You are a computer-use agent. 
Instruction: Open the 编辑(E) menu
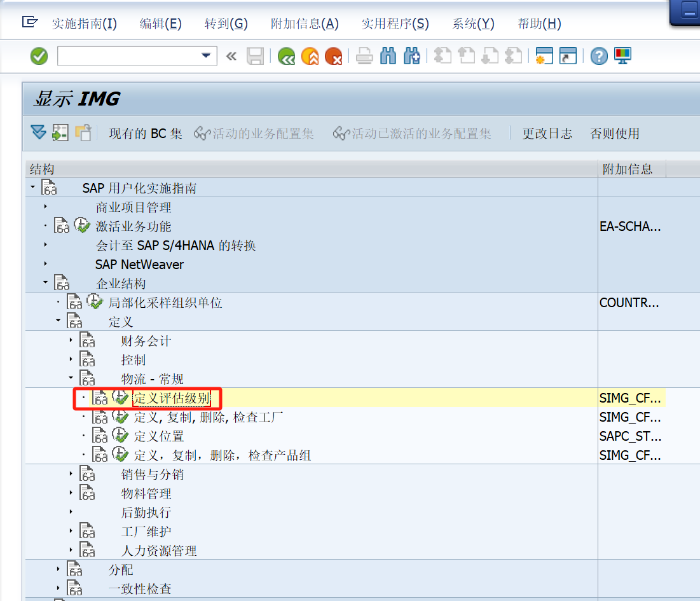pyautogui.click(x=161, y=24)
